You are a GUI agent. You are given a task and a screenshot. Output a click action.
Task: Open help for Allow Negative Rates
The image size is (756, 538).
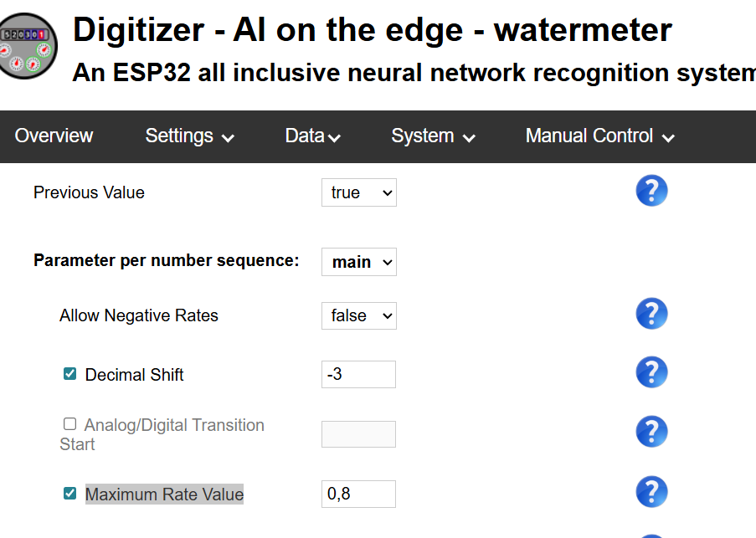(x=651, y=314)
